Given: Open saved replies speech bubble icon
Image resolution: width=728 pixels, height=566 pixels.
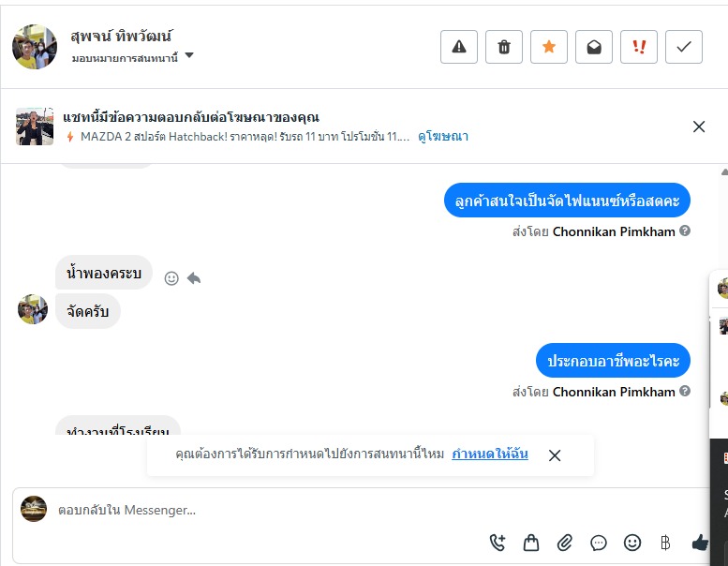Looking at the screenshot, I should coord(599,542).
